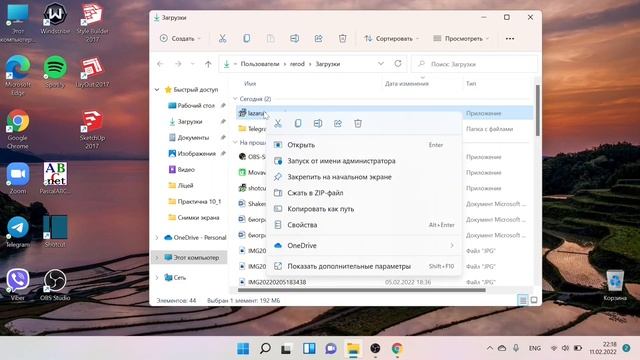The height and width of the screenshot is (360, 640).
Task: Click Rename icon in the context menu
Action: pos(318,123)
